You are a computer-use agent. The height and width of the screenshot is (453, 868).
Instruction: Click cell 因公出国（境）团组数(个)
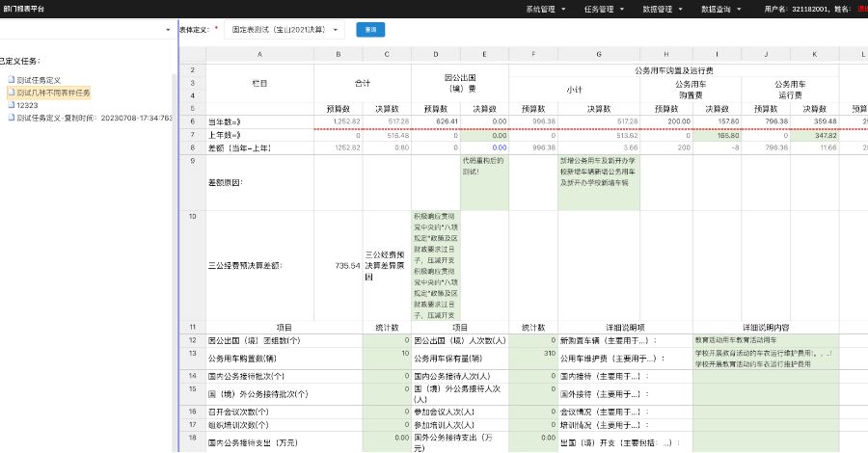284,341
